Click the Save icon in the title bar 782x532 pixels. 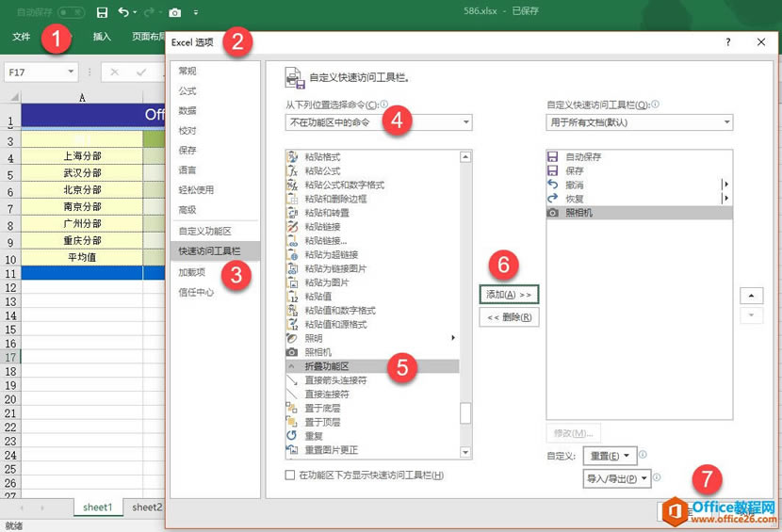coord(102,12)
